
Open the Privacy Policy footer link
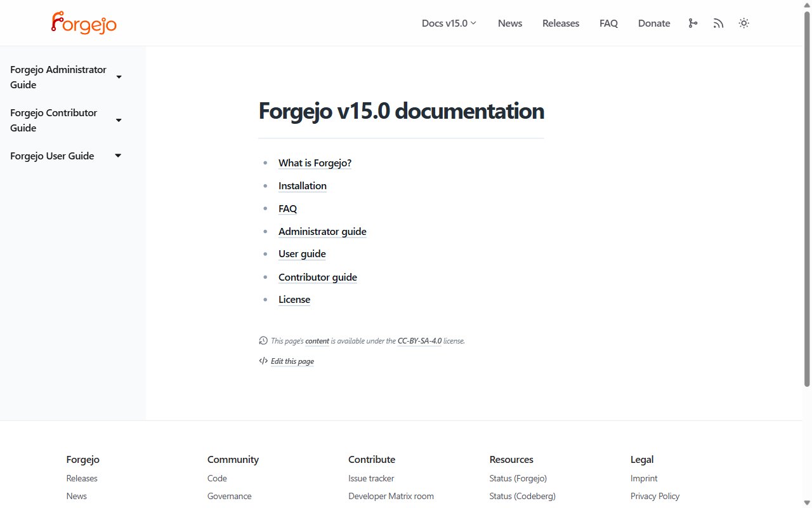coord(655,496)
